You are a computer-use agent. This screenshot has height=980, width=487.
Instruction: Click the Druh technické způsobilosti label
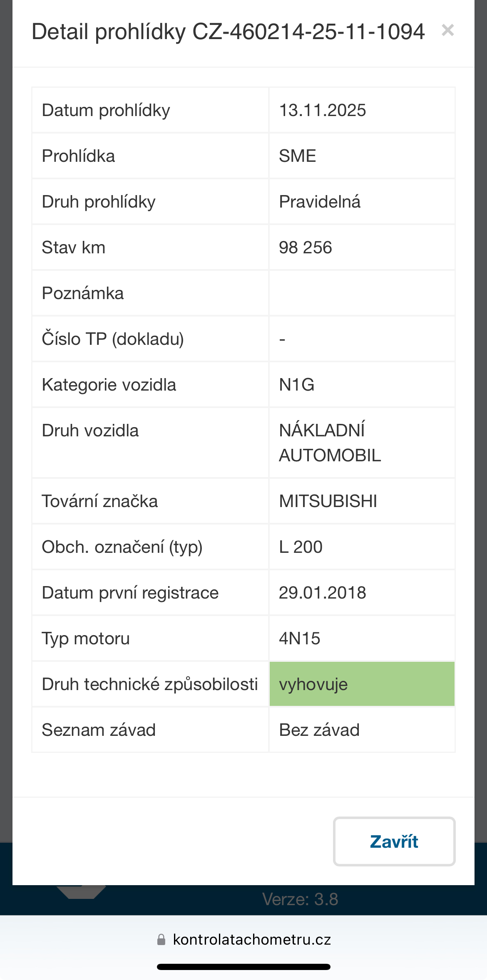(x=150, y=684)
